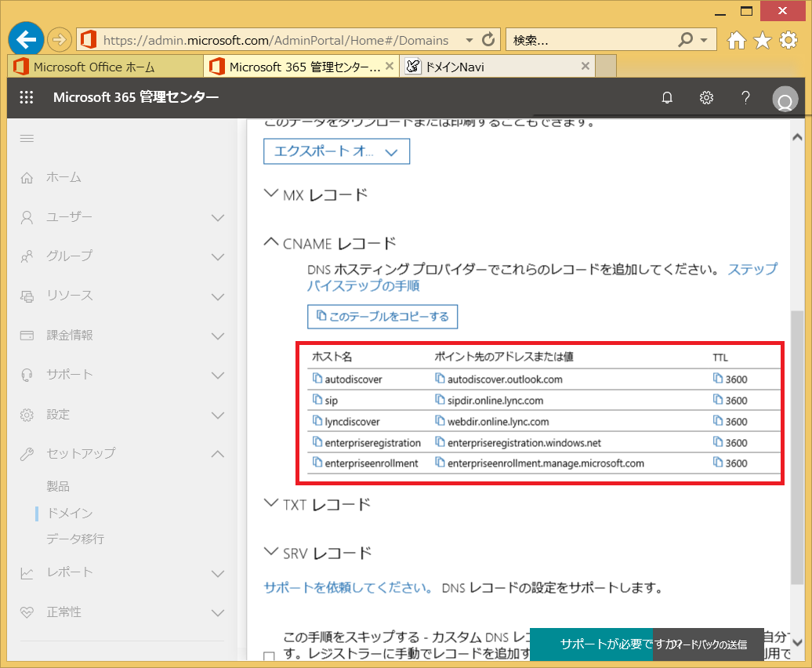Viewport: 812px width, 668px height.
Task: Expand the 課金情報 menu chevron
Action: (x=218, y=336)
